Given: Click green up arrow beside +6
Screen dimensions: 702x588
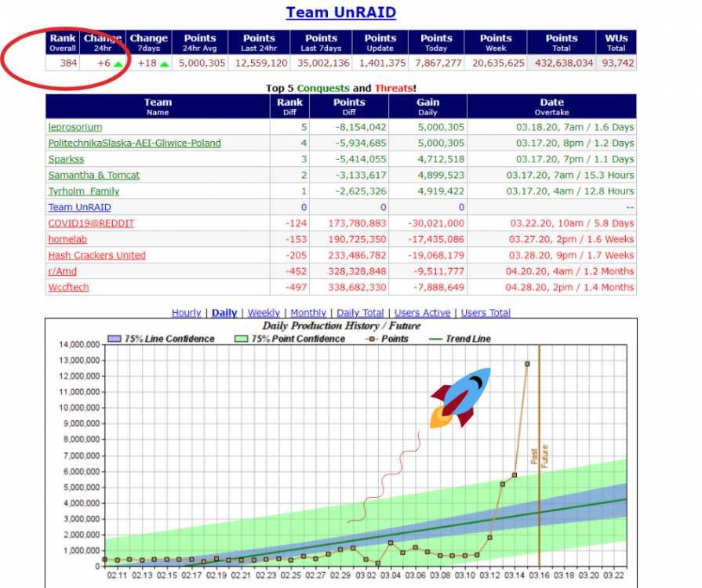Looking at the screenshot, I should (118, 64).
